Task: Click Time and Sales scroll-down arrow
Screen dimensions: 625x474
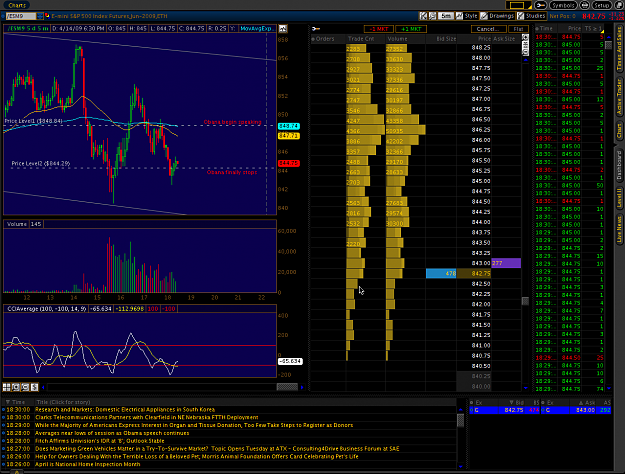Action: (x=608, y=388)
